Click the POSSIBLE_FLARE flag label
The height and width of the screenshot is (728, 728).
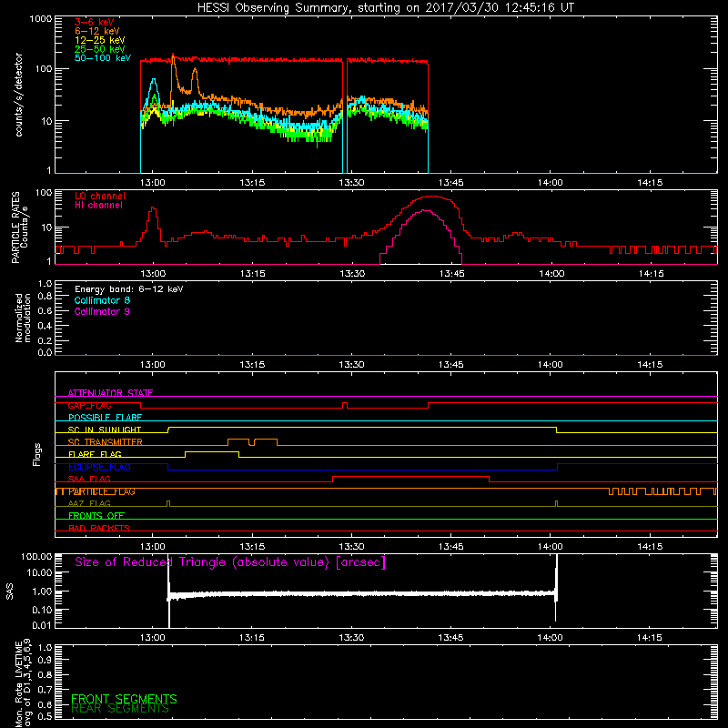(x=105, y=418)
